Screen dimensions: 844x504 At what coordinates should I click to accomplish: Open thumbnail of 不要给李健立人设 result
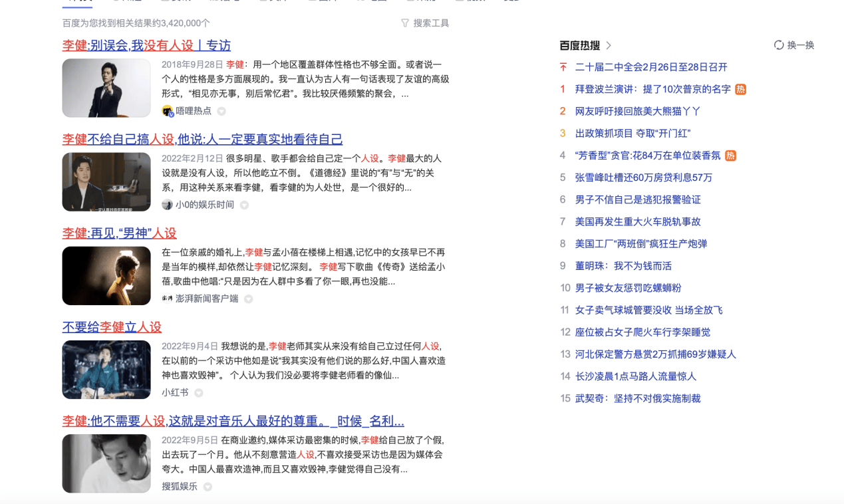tap(106, 370)
